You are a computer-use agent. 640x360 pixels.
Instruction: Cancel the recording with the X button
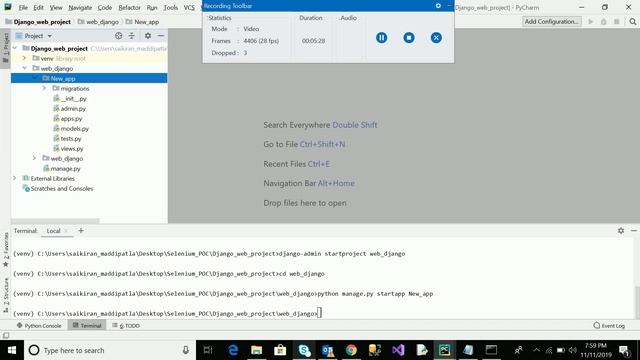coord(436,38)
